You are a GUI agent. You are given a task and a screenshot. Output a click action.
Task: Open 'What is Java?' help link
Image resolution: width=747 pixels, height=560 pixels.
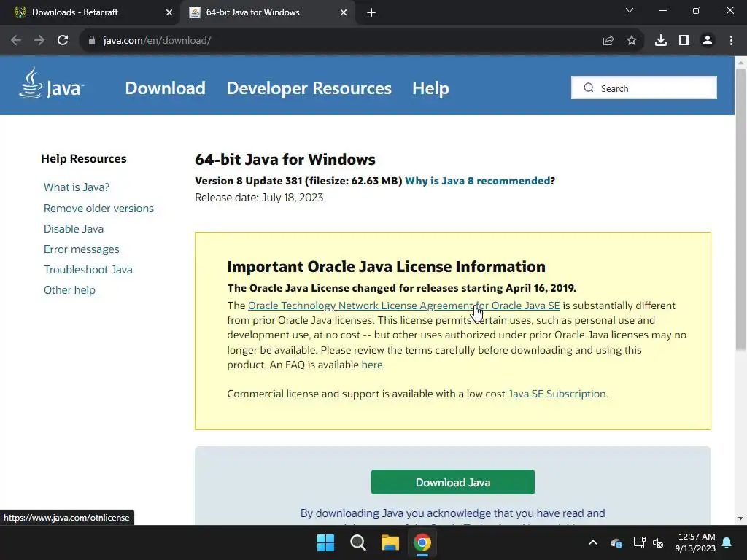pos(77,187)
